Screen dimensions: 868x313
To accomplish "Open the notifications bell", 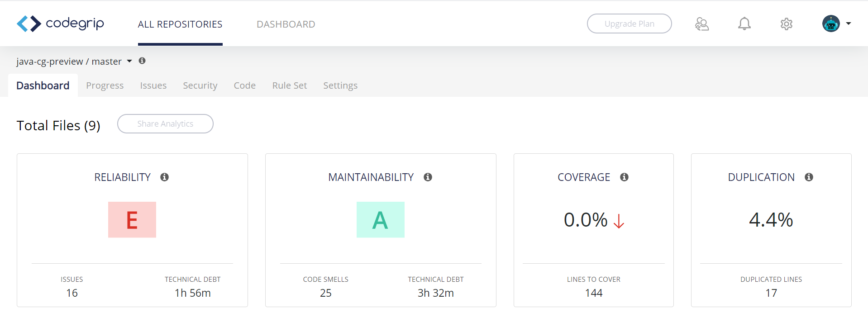I will click(744, 24).
